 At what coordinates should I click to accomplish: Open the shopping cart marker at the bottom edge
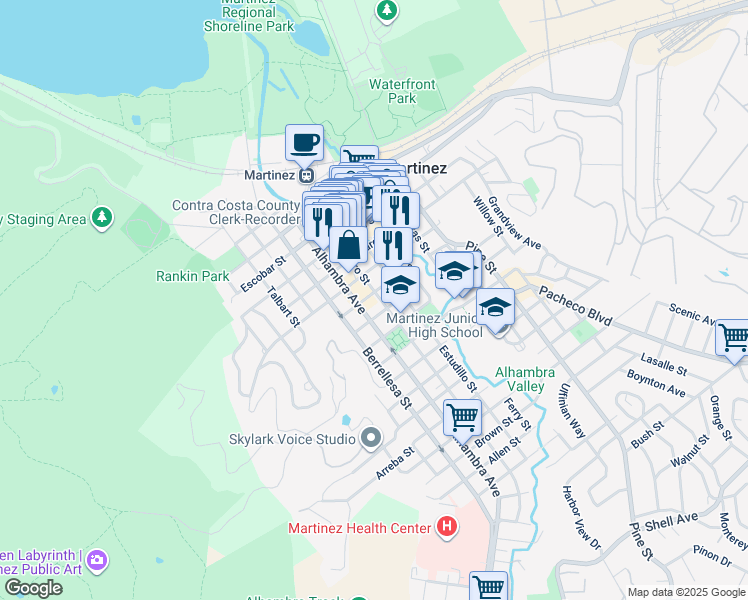(488, 586)
